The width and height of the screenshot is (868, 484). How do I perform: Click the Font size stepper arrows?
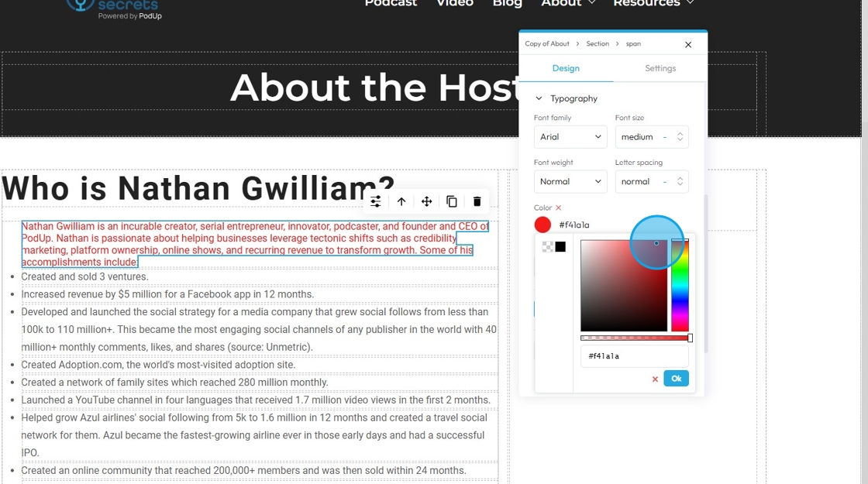680,137
